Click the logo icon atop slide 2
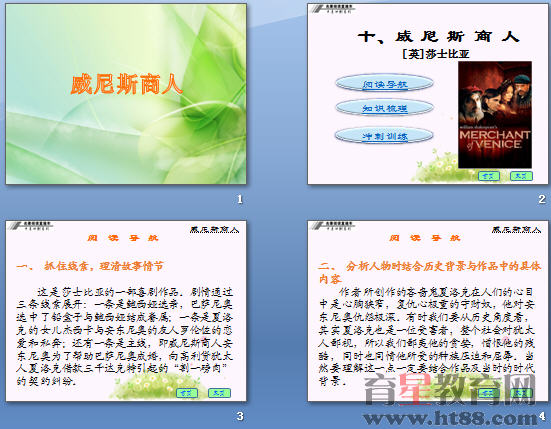The image size is (551, 429). point(332,9)
